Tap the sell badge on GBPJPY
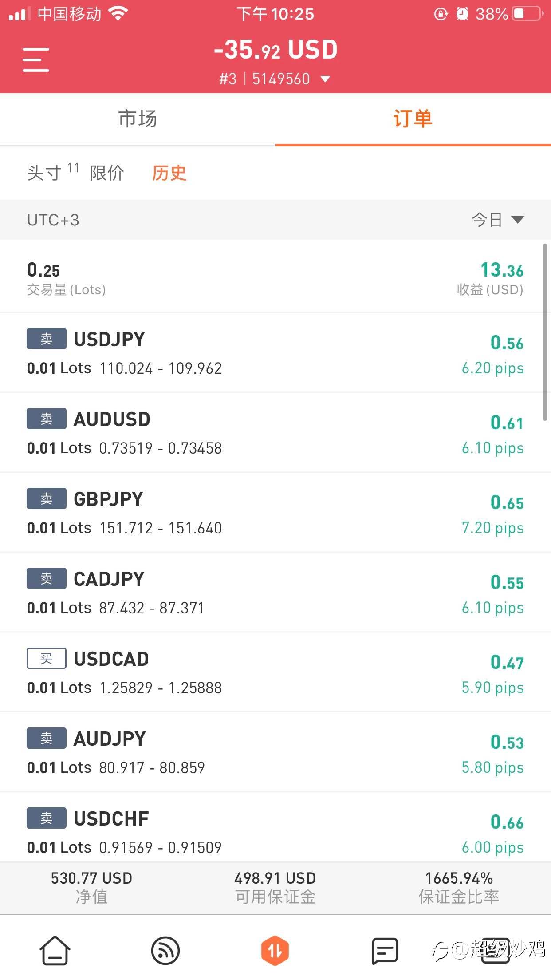 pyautogui.click(x=46, y=499)
